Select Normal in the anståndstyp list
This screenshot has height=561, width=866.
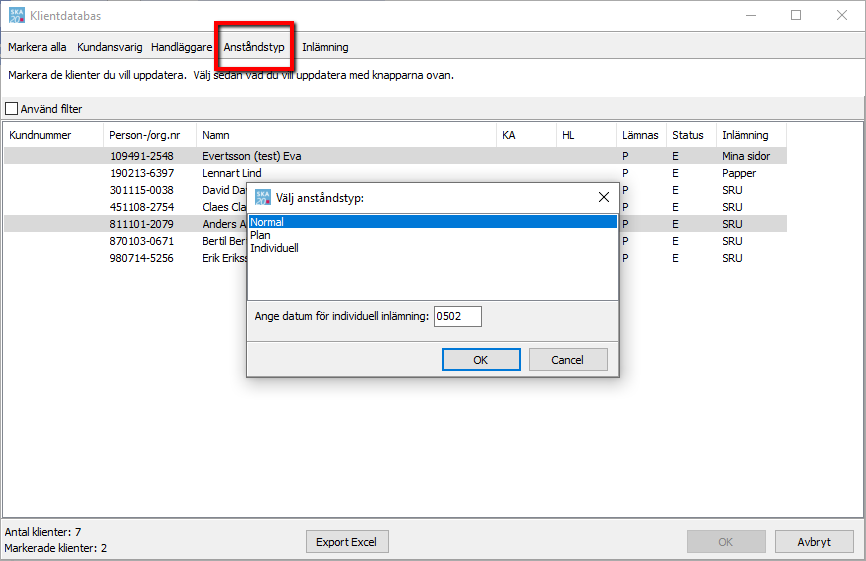432,222
